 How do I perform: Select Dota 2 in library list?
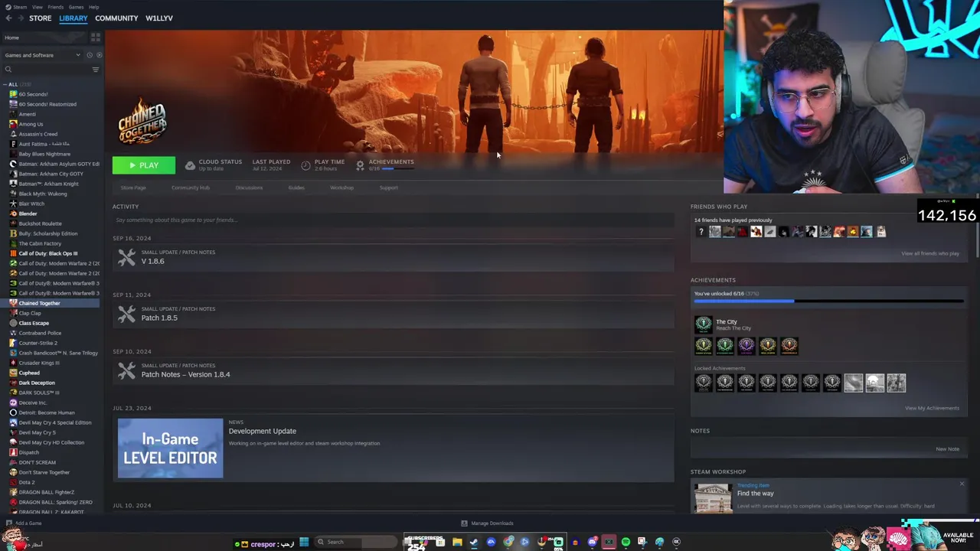(x=27, y=482)
